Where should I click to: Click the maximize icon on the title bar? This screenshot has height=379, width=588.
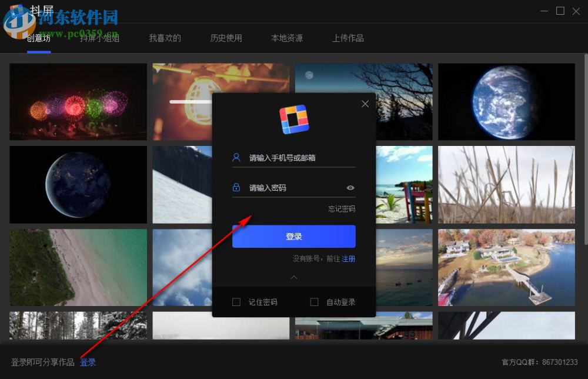pyautogui.click(x=560, y=11)
